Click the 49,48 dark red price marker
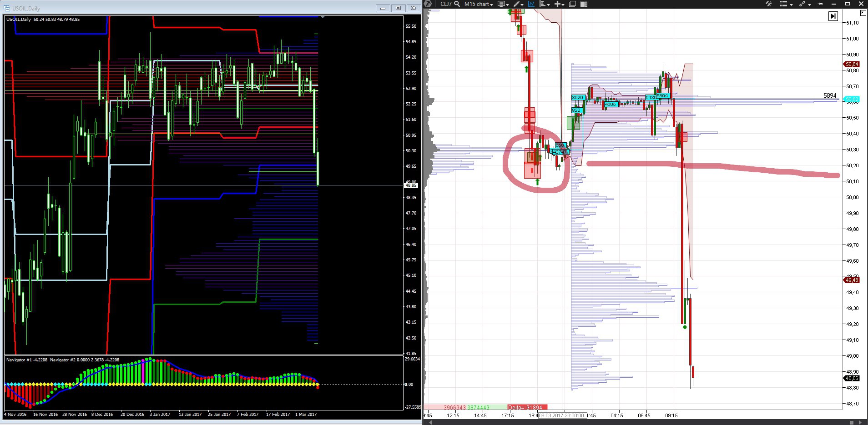The image size is (868, 425). (x=852, y=280)
